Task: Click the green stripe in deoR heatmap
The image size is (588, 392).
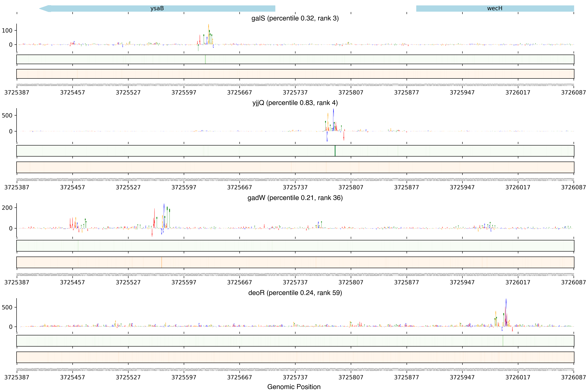Action: point(503,341)
